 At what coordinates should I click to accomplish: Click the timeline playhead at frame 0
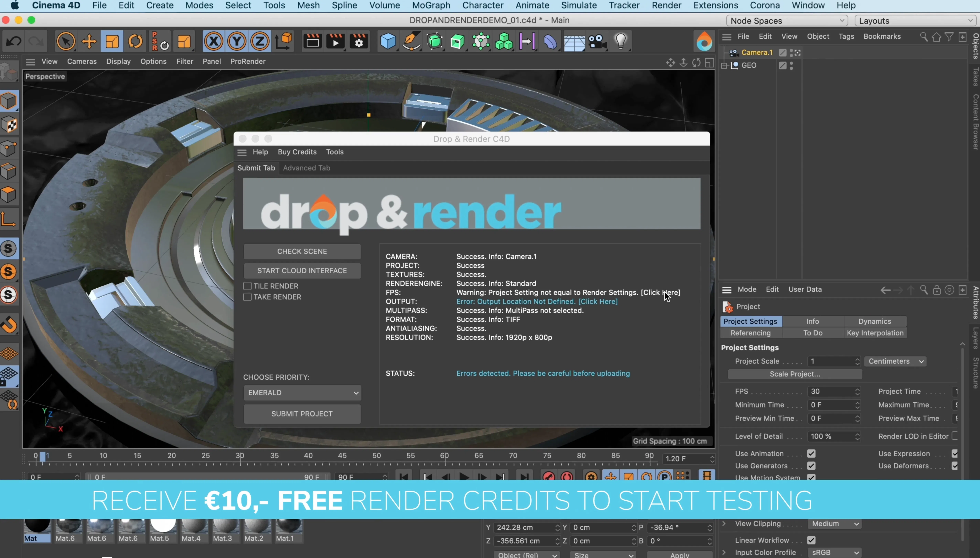(42, 456)
